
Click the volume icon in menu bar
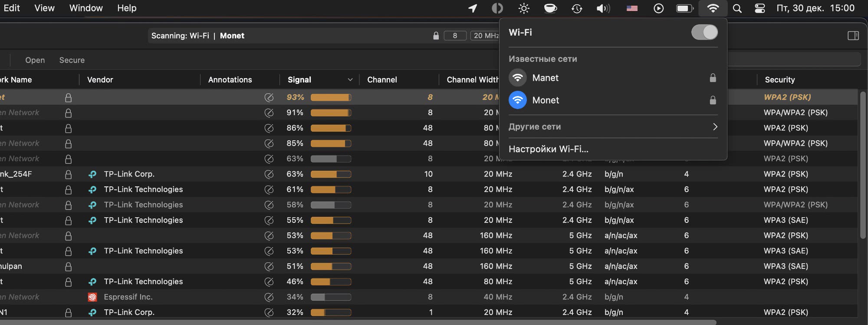(603, 8)
